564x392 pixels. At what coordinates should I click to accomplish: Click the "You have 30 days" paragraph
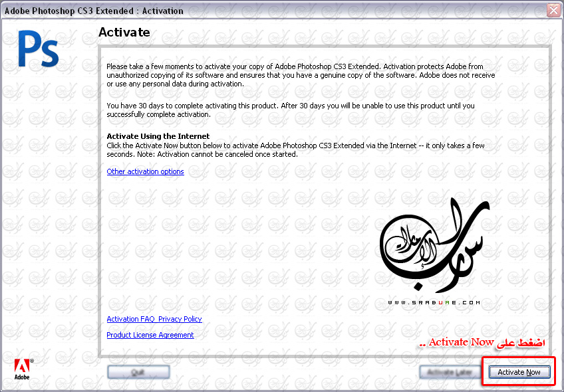click(x=291, y=110)
